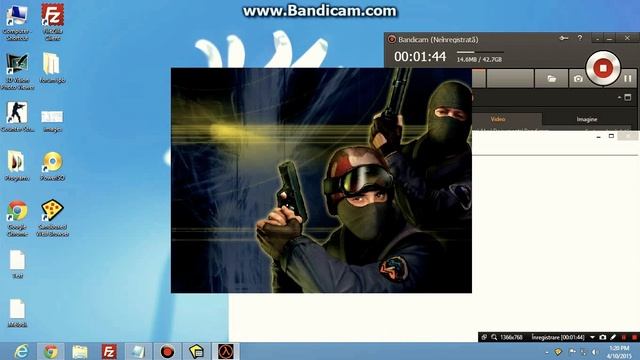Click the recording size progress bar

480,52
